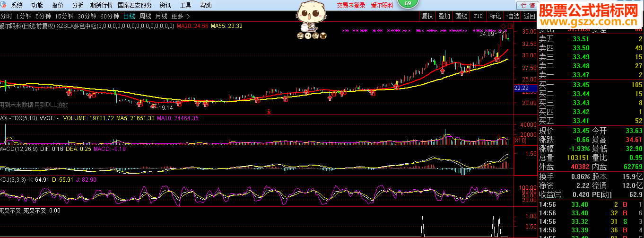Select the 15分钟 period
This screenshot has width=644, height=238.
coord(64,16)
